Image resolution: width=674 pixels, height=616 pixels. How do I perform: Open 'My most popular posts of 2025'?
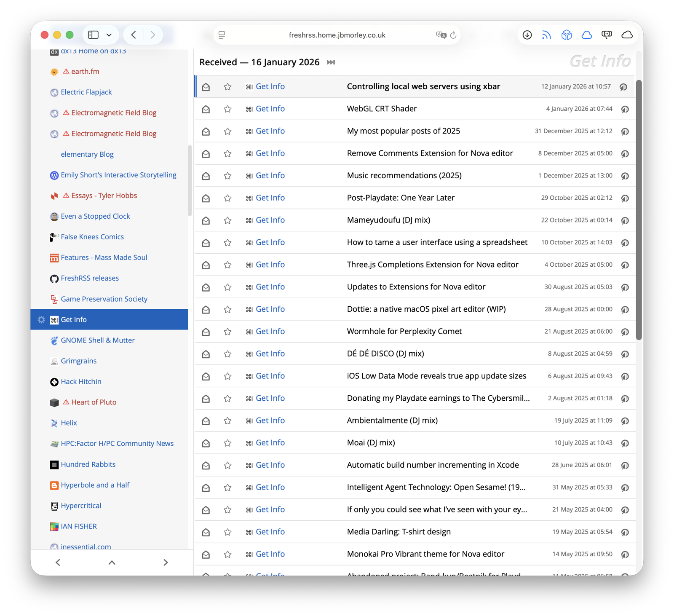click(x=403, y=131)
